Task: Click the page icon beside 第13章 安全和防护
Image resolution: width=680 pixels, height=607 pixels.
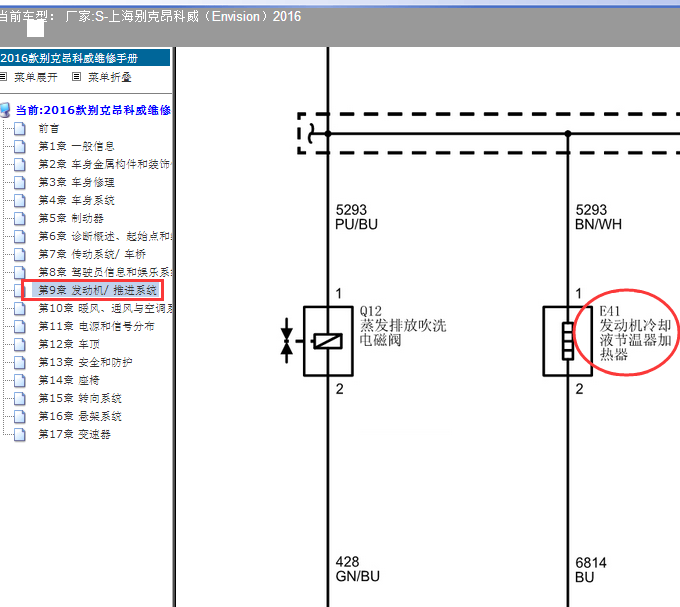Action: coord(19,362)
